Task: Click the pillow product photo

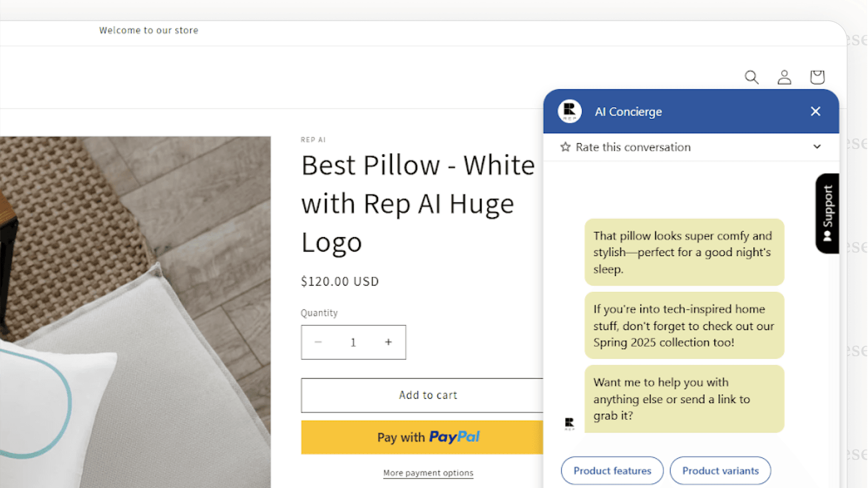Action: (134, 310)
